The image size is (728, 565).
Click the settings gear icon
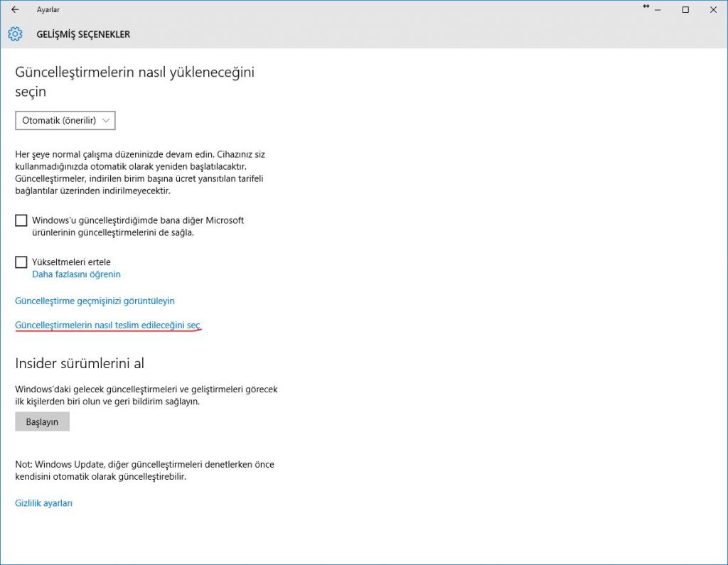[15, 34]
